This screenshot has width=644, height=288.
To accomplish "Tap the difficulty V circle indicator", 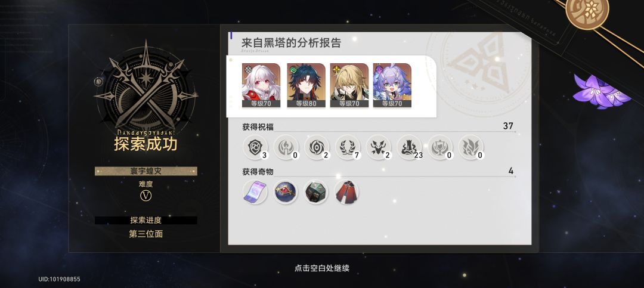I will tap(146, 196).
